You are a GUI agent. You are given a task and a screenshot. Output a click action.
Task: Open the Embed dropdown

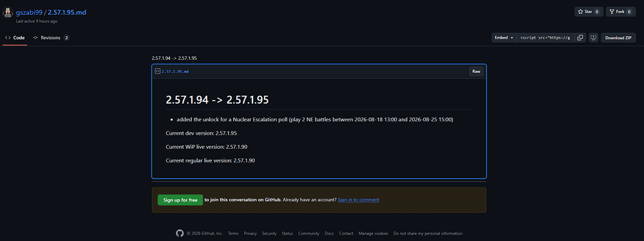coord(504,38)
